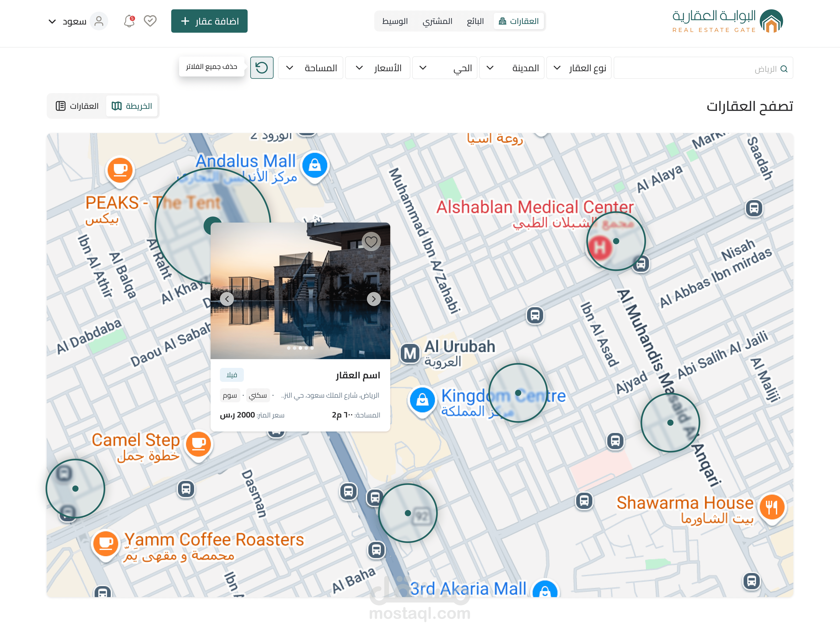Switch to the البائع tab
This screenshot has height=635, width=840.
pos(475,21)
